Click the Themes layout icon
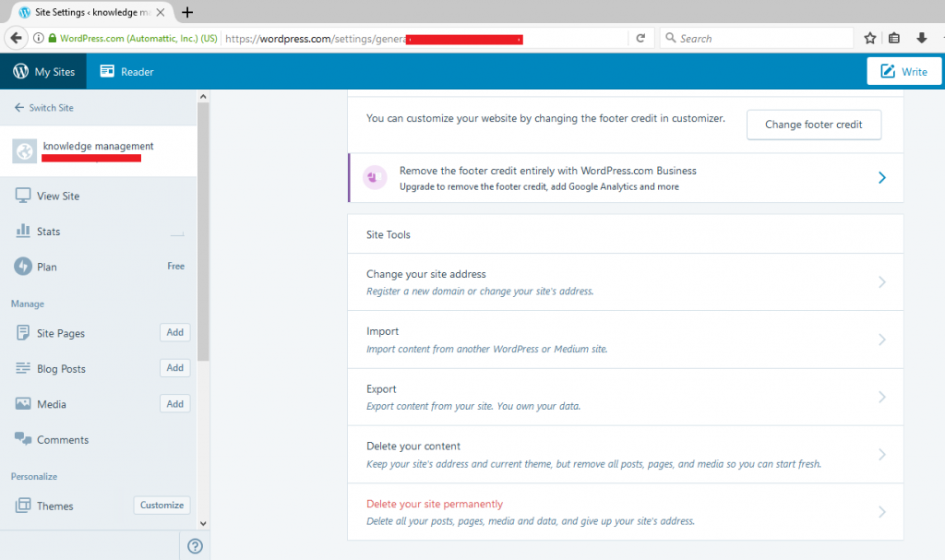The height and width of the screenshot is (560, 945). [x=23, y=506]
